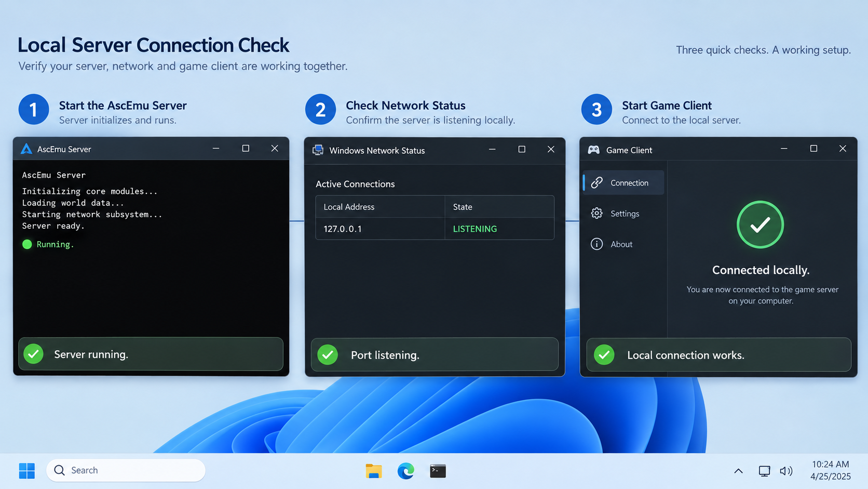Screen dimensions: 868x489
Task: Open Settings in the Game Client sidebar
Action: (623, 213)
